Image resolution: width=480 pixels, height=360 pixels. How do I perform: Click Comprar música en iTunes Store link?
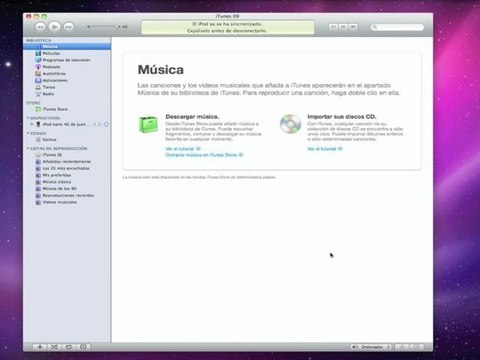[204, 155]
